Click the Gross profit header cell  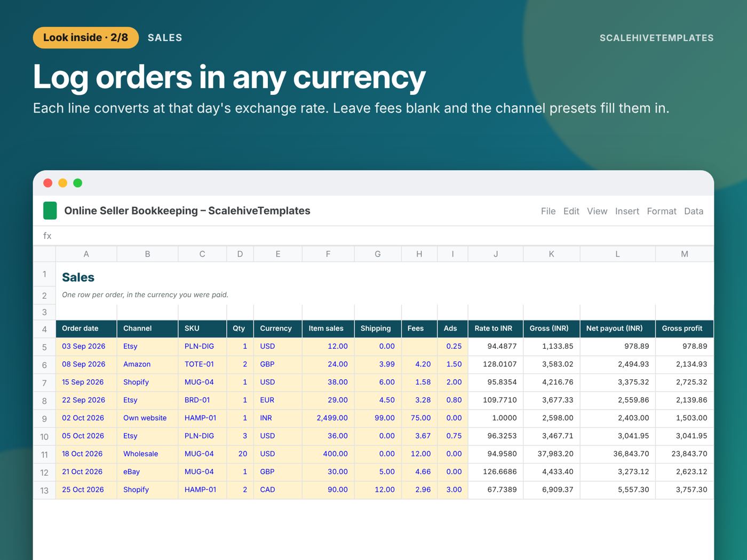coord(685,329)
